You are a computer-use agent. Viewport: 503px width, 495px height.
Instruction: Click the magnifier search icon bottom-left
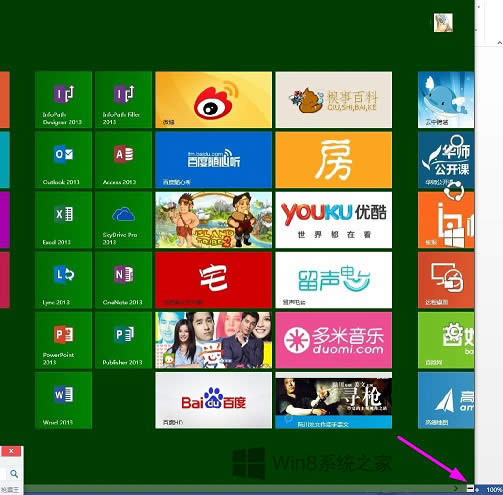click(x=14, y=473)
